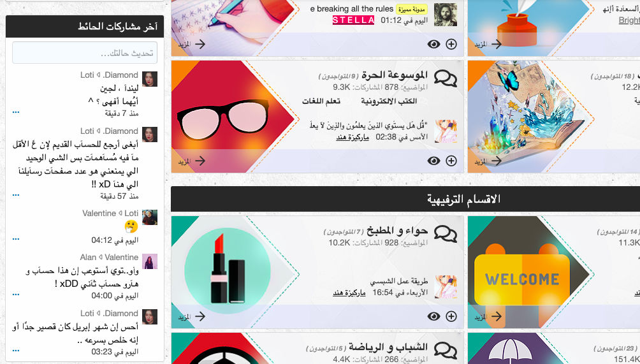Open options dots on the 7-minute-old wall post

coord(16,112)
